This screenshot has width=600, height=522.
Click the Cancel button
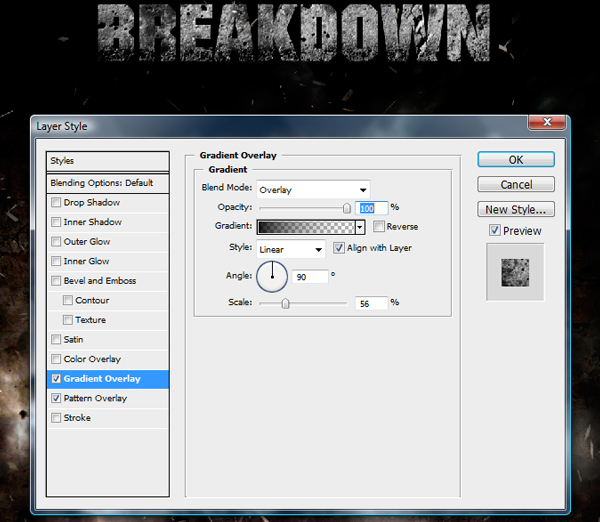point(516,184)
